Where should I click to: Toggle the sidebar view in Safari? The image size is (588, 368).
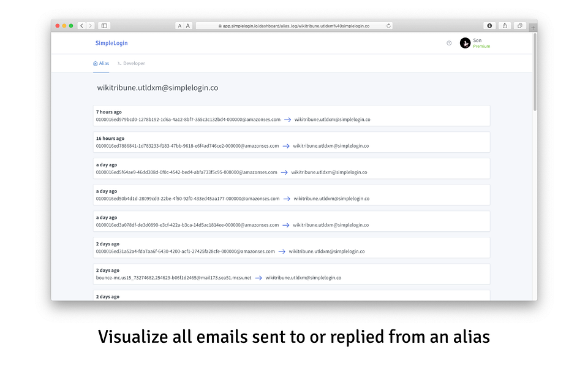point(104,26)
